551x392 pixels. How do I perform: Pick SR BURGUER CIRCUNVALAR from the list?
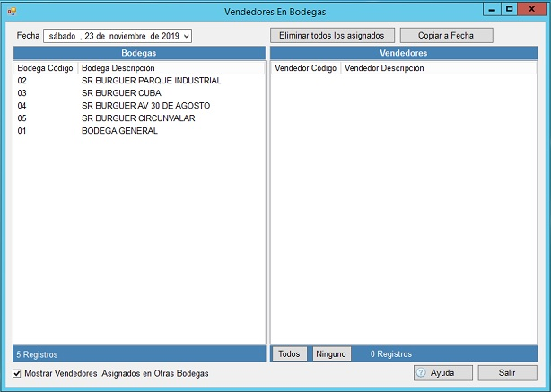[137, 118]
